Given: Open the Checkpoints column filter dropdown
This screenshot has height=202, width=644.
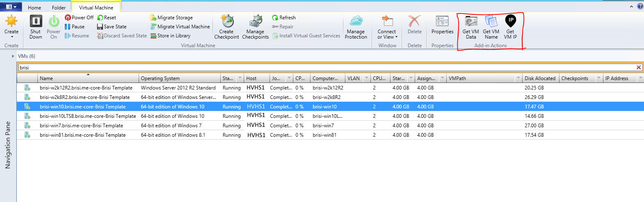Looking at the screenshot, I should [x=599, y=78].
